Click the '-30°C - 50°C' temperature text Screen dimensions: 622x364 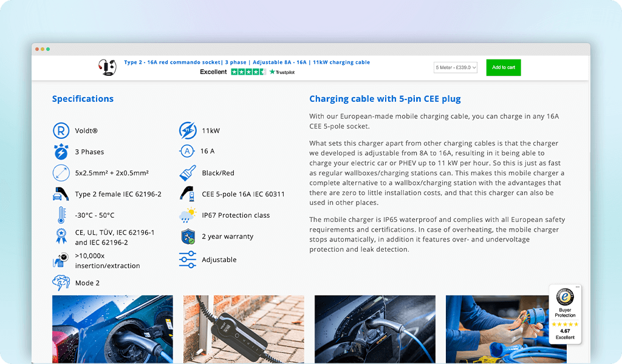(x=95, y=215)
